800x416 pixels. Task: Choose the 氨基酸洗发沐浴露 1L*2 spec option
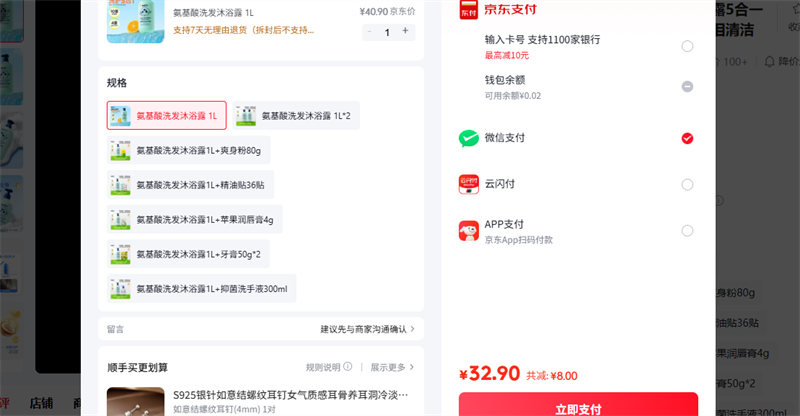[x=296, y=116]
